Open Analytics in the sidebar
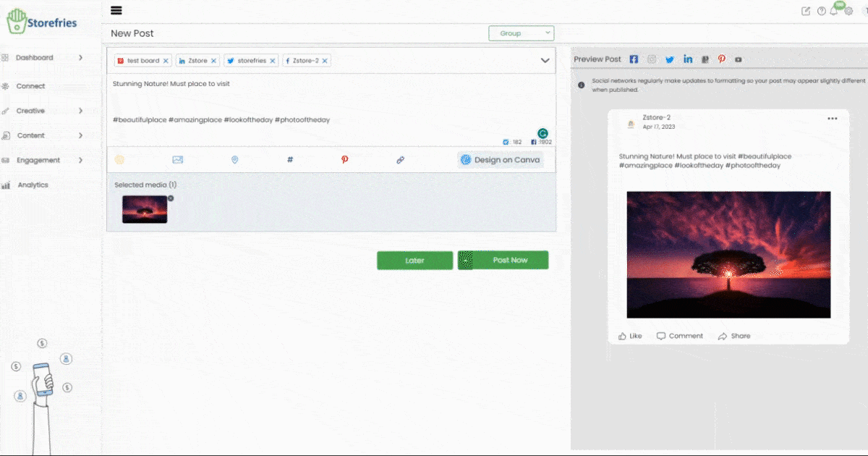This screenshot has width=868, height=456. tap(33, 185)
